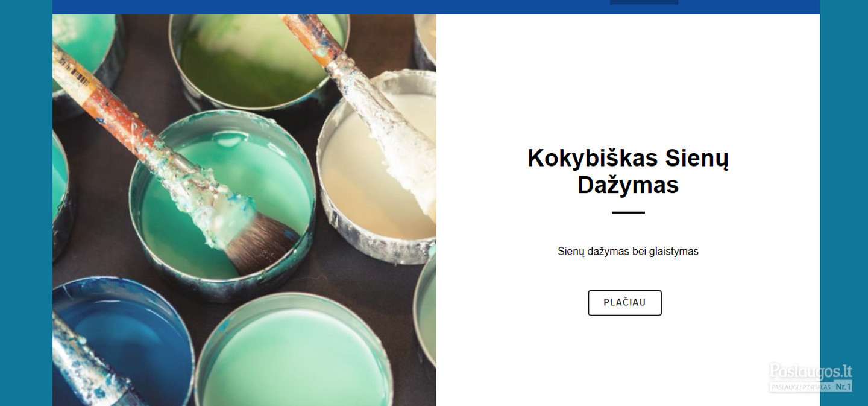Click the dark blue paint can

[x=121, y=341]
